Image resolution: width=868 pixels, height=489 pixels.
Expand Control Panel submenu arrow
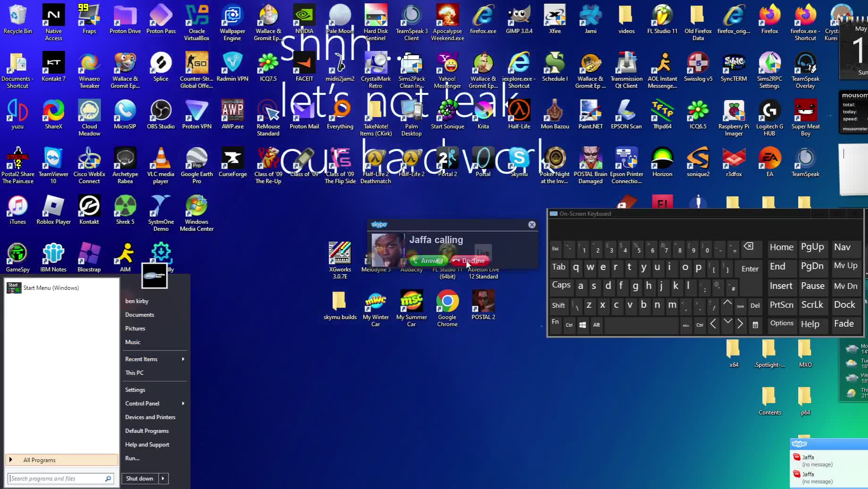click(183, 404)
